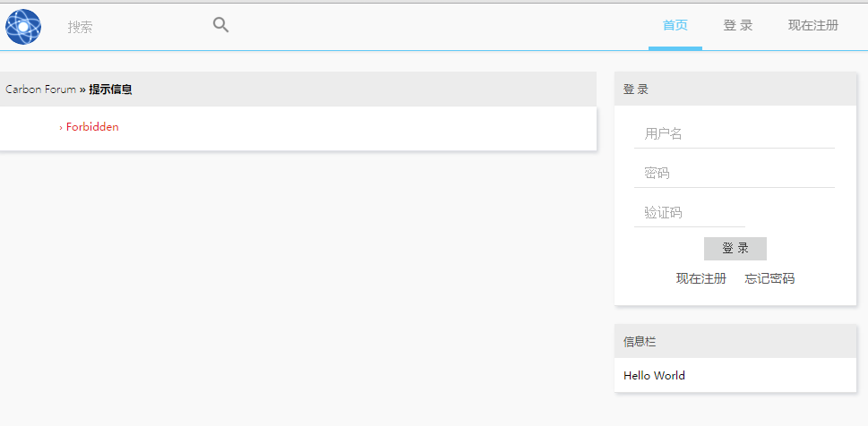Viewport: 868px width, 426px height.
Task: Focus the 用户名 username field
Action: (734, 134)
